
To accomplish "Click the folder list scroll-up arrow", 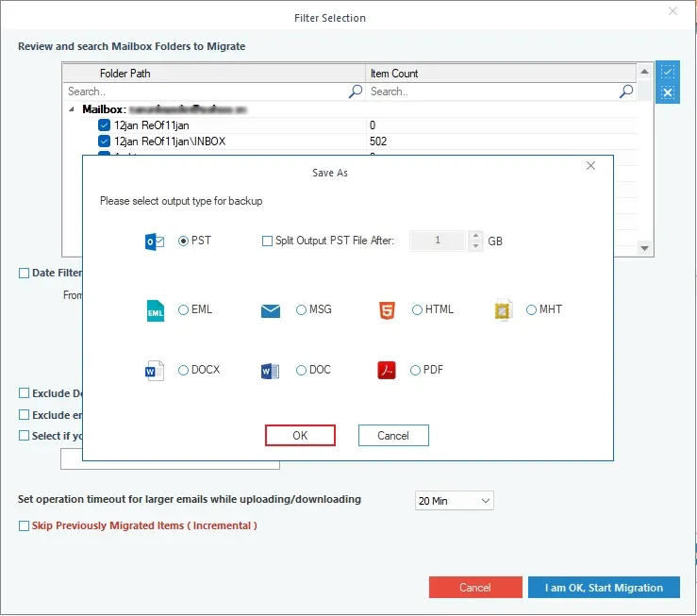I will [644, 72].
